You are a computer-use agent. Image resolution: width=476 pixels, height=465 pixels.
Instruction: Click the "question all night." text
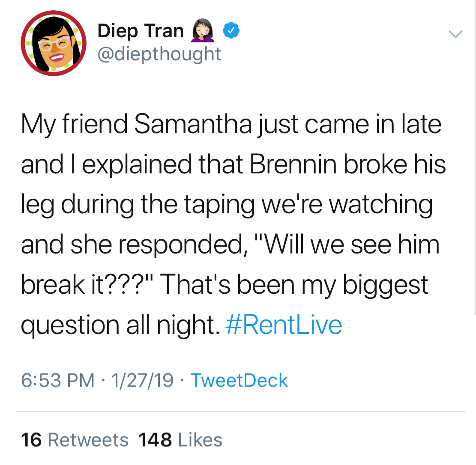[118, 326]
